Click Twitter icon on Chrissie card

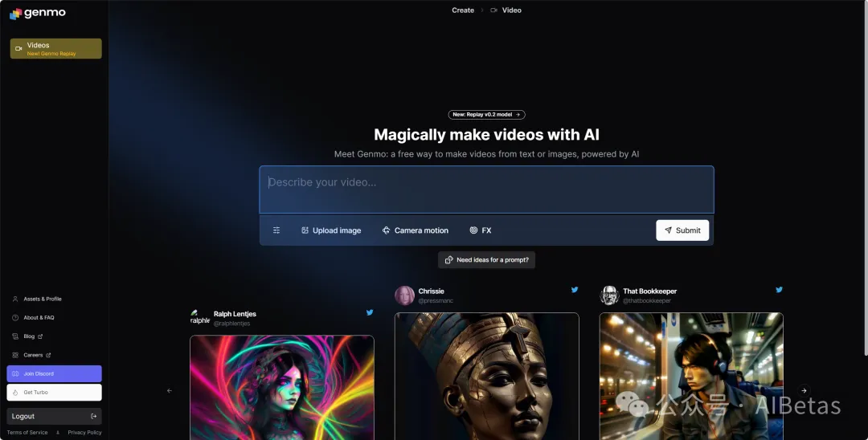pos(575,290)
